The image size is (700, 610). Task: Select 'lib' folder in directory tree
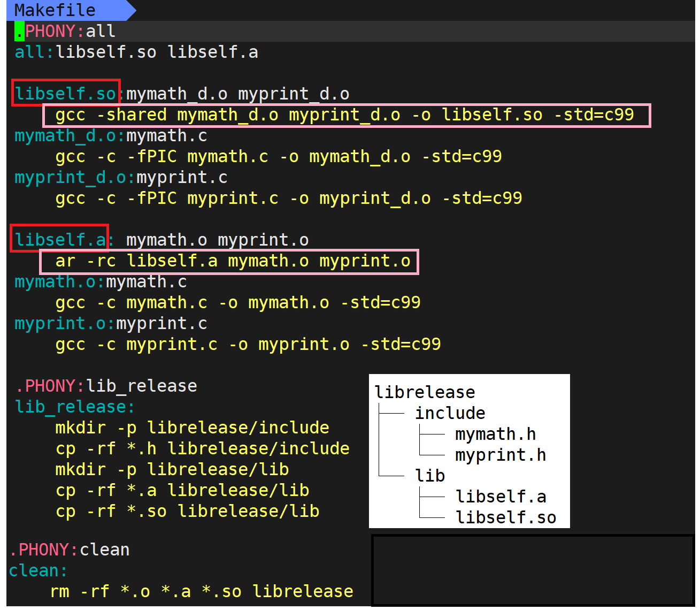[430, 476]
